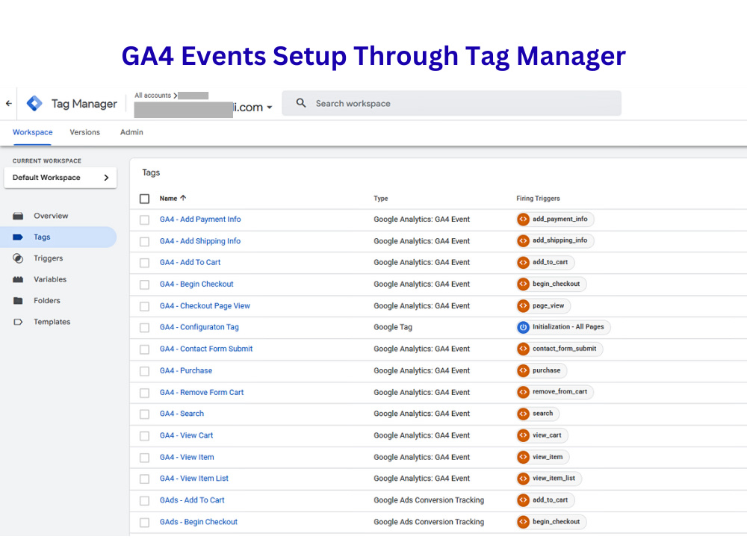
Task: Click the Folders sidebar icon
Action: point(18,300)
